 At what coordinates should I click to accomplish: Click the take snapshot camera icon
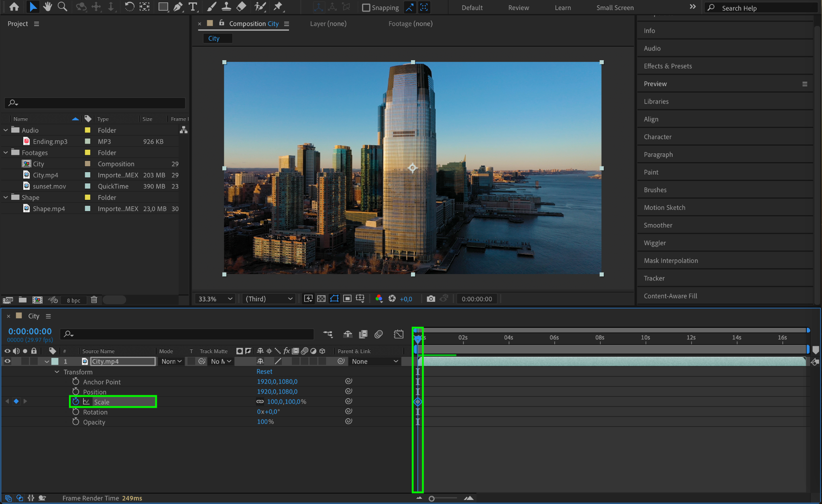(x=431, y=299)
